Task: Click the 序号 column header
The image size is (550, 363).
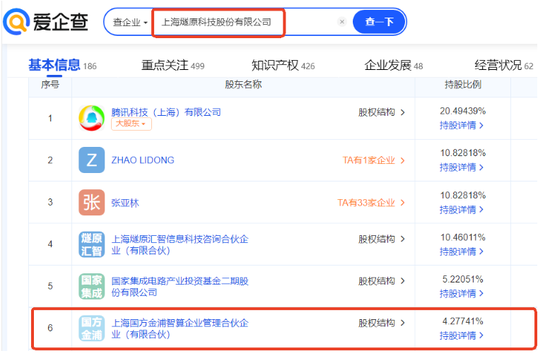Action: point(50,85)
